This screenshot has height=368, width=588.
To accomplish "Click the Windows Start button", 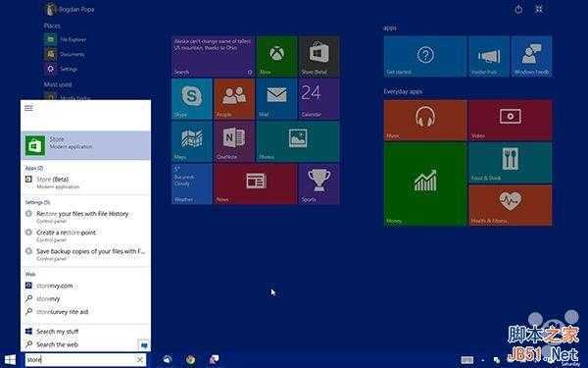I will pos(10,360).
